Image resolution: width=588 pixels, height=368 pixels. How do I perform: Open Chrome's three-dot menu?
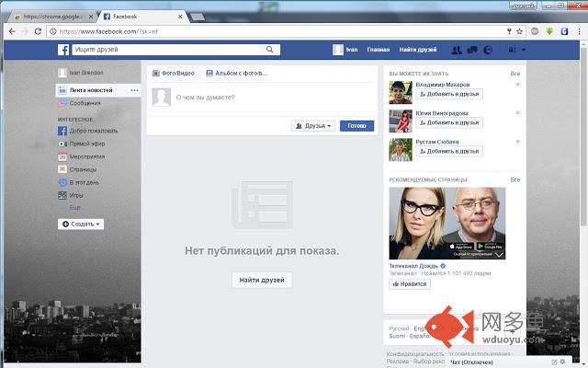point(580,31)
